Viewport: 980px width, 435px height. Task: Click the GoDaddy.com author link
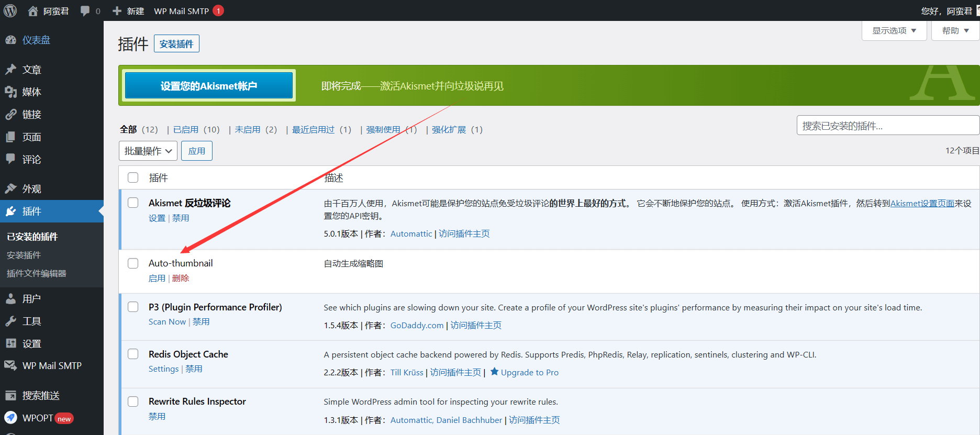pyautogui.click(x=417, y=325)
